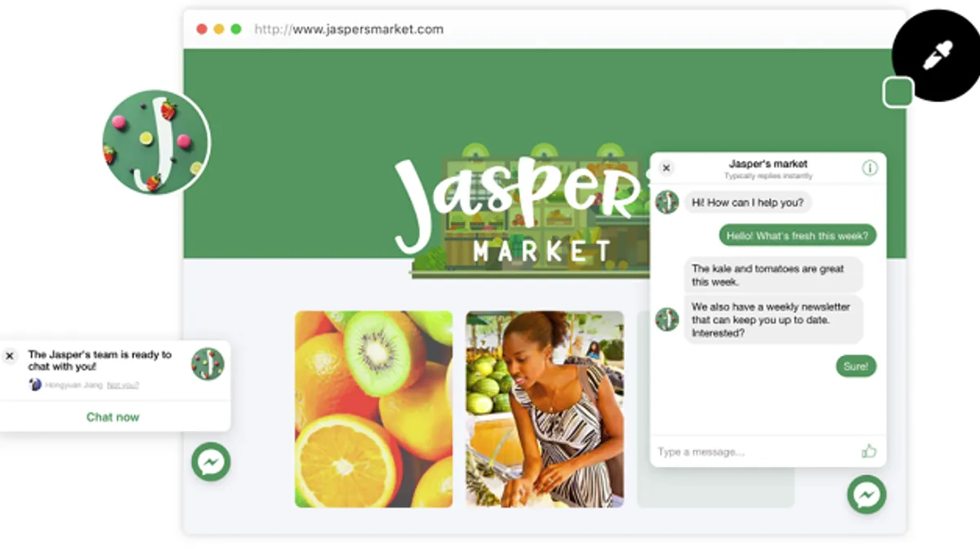Close the Jasper's market chat window

tap(666, 168)
